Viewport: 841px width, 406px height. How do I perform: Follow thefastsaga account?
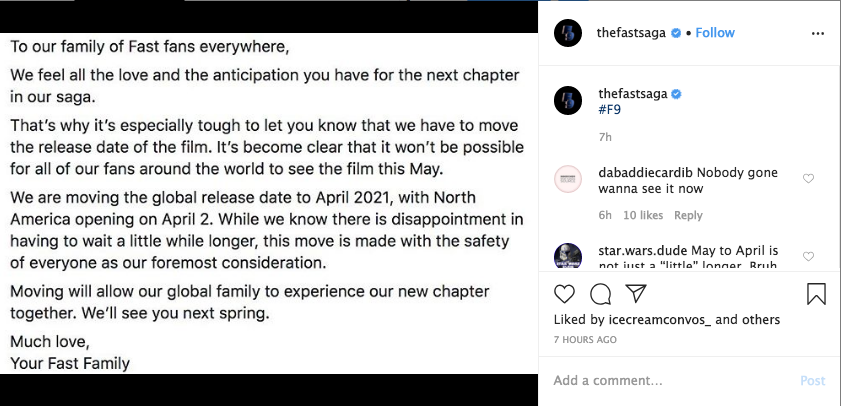(715, 33)
